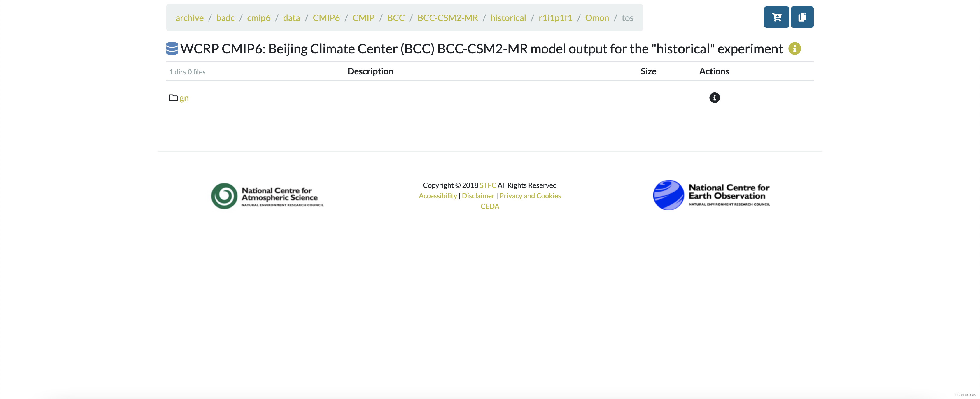The width and height of the screenshot is (980, 399).
Task: Click the info icon next to BCC-CSM2-MR title
Action: tap(794, 48)
